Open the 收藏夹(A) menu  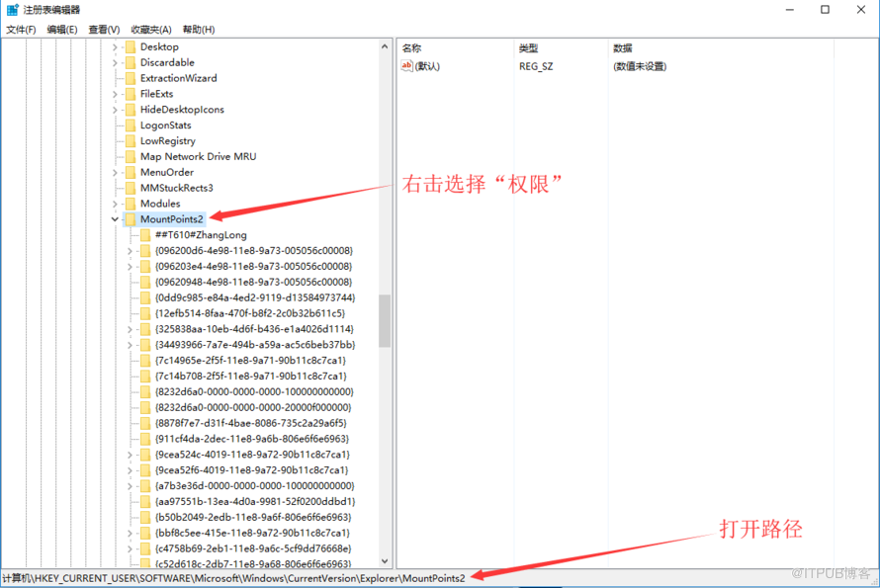pos(151,30)
